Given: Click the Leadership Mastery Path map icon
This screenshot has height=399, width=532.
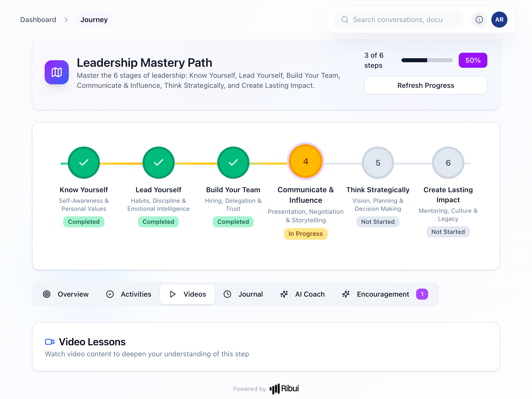Looking at the screenshot, I should (x=56, y=72).
